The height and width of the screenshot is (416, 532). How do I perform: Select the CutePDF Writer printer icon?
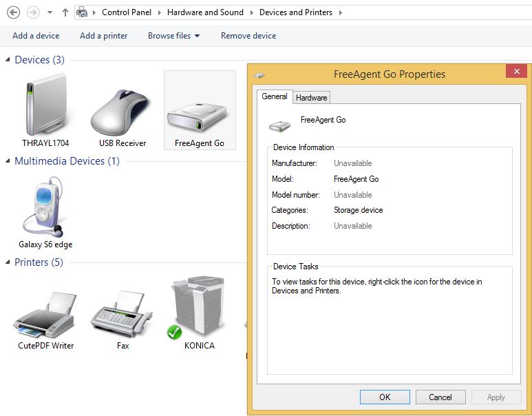point(45,314)
